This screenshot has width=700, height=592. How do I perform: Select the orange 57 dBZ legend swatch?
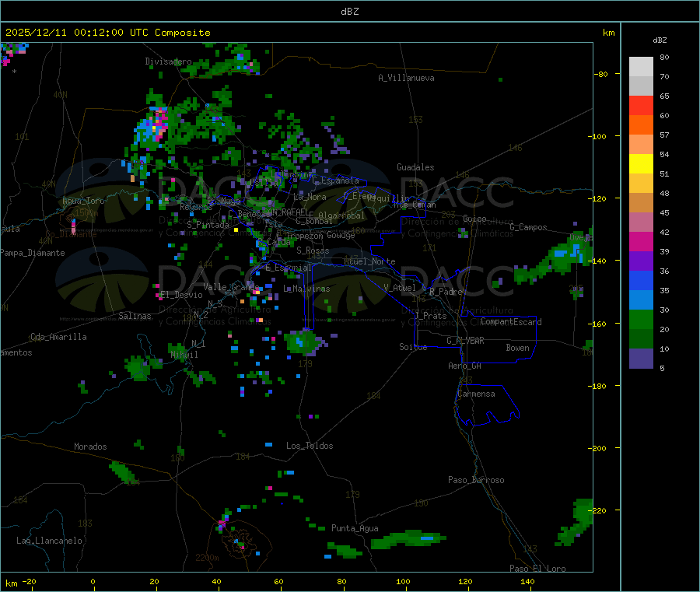pyautogui.click(x=641, y=125)
